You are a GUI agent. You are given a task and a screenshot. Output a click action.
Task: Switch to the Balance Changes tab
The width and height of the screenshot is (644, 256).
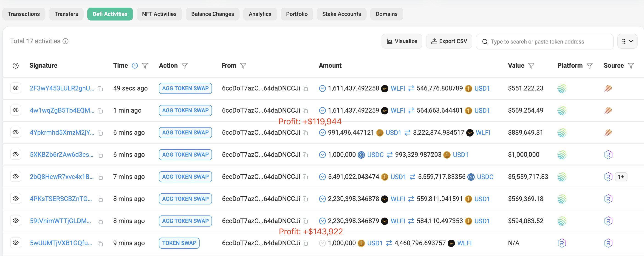click(212, 14)
